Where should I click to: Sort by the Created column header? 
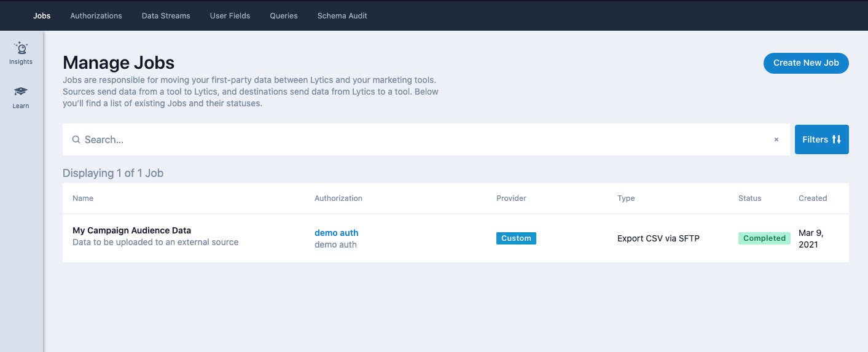813,198
